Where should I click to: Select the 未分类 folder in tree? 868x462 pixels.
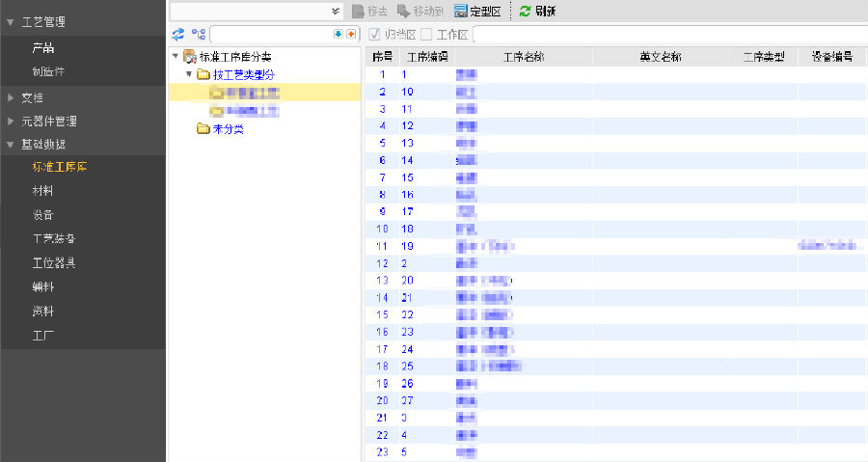[x=228, y=129]
